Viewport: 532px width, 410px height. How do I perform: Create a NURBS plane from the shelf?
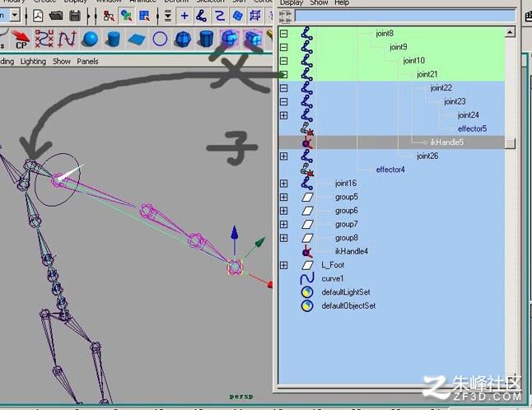pyautogui.click(x=137, y=40)
